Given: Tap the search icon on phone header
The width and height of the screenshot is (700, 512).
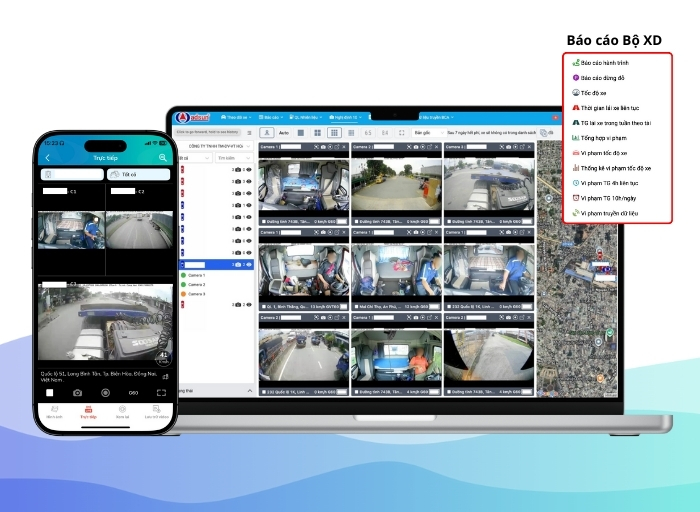Looking at the screenshot, I should (163, 158).
